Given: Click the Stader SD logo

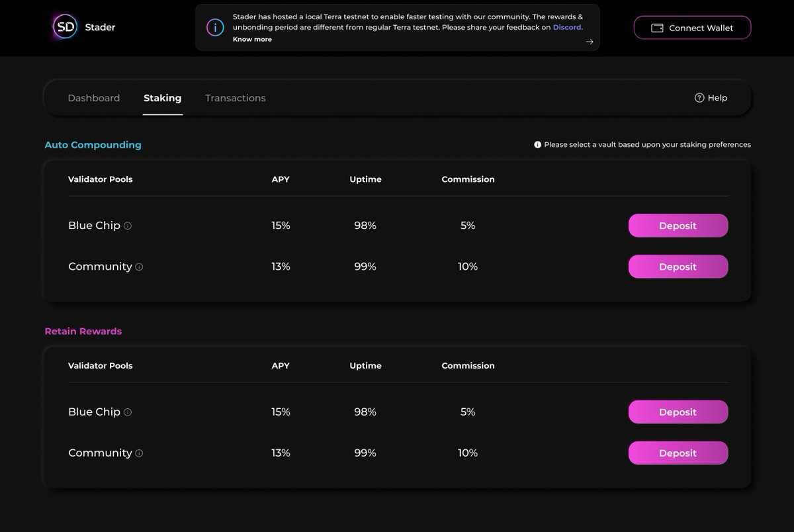Looking at the screenshot, I should pyautogui.click(x=64, y=26).
